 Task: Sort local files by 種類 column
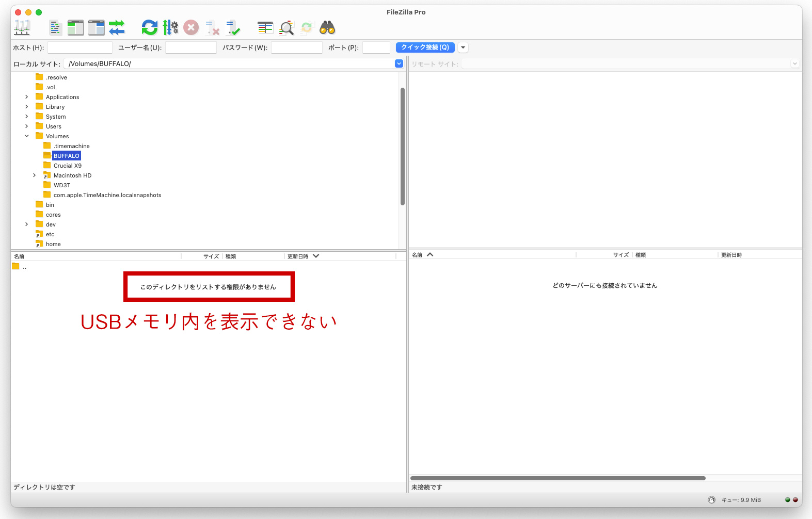coord(253,256)
